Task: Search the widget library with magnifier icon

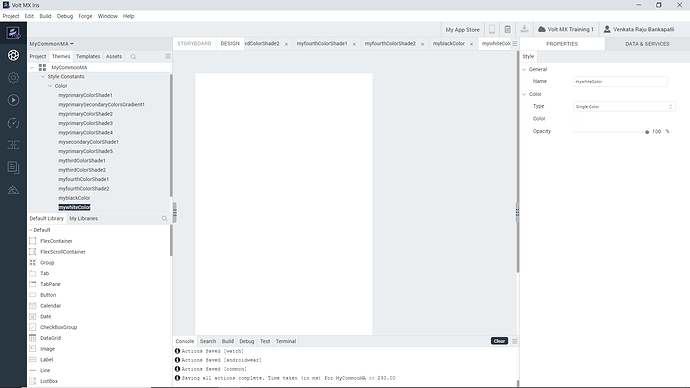Action: click(x=164, y=219)
